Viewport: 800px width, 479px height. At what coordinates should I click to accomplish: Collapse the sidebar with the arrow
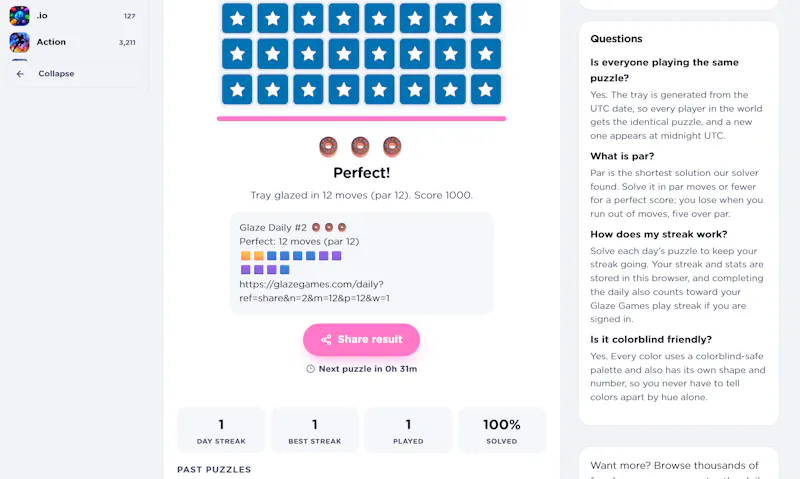(x=20, y=73)
